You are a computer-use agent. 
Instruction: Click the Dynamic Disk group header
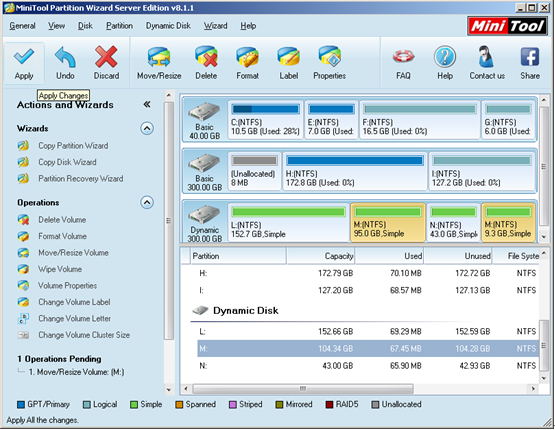(x=245, y=310)
